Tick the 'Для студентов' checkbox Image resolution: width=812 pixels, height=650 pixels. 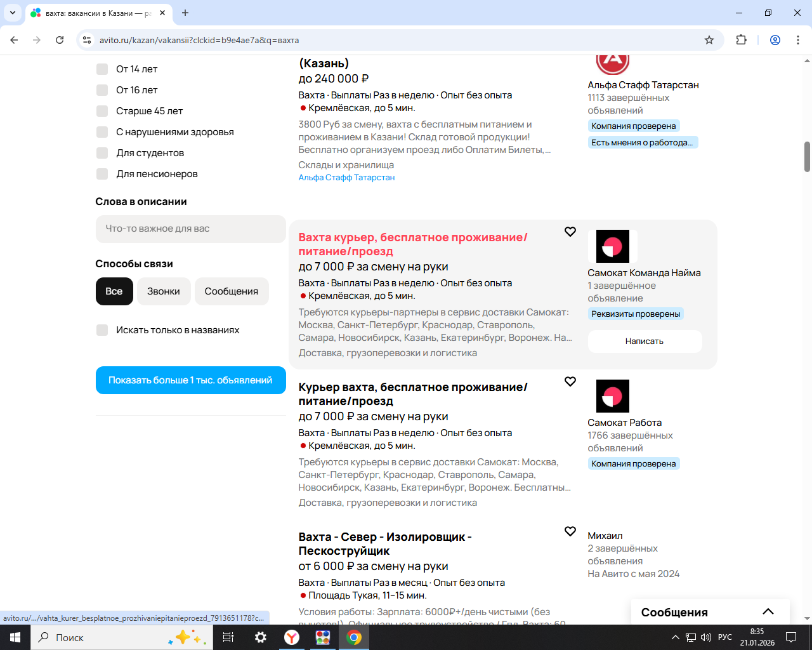click(102, 153)
